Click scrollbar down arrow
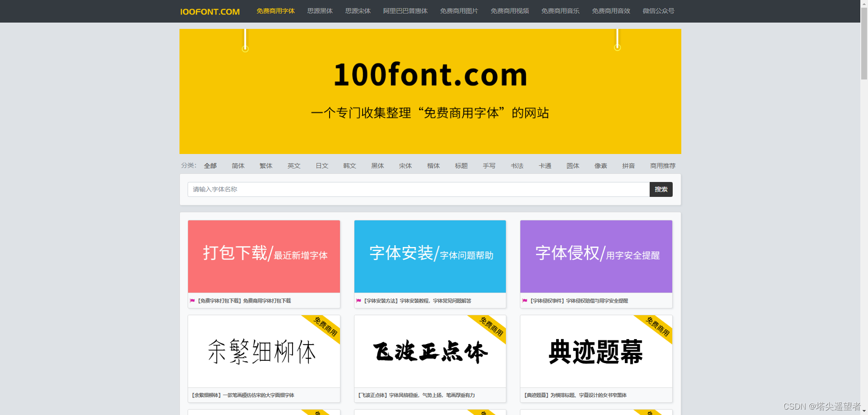The image size is (868, 415). tap(864, 411)
